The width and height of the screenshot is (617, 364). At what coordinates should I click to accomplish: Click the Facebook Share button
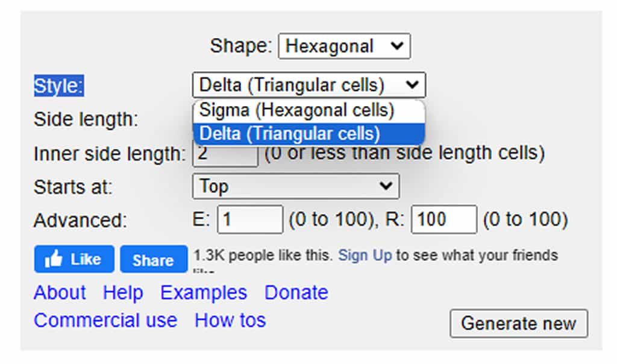[154, 259]
